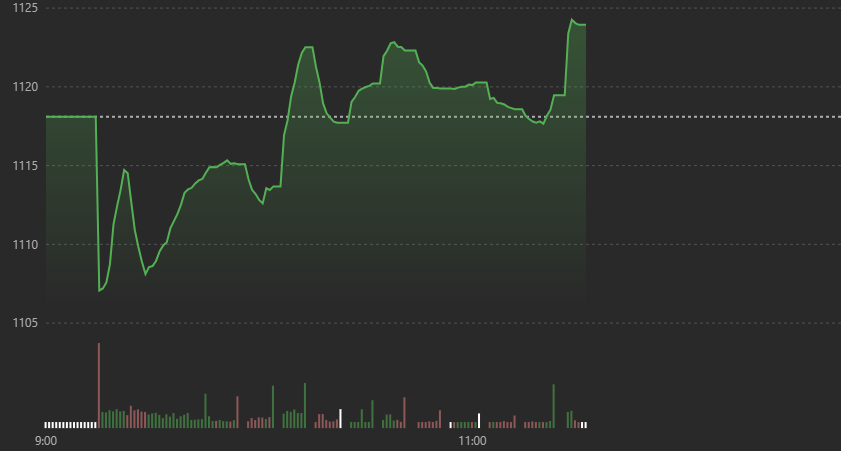Screen dimensions: 841x451
Task: Click the 1105 price axis label
Action: tap(25, 323)
